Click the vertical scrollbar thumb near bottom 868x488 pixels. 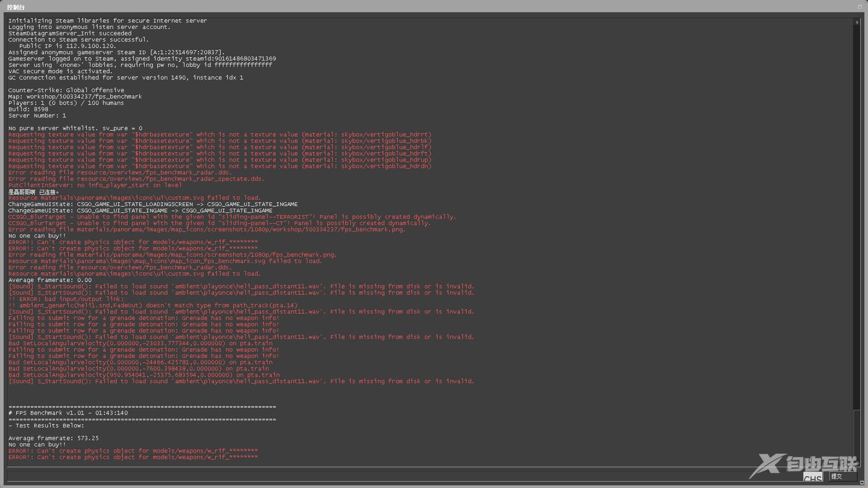point(857,437)
